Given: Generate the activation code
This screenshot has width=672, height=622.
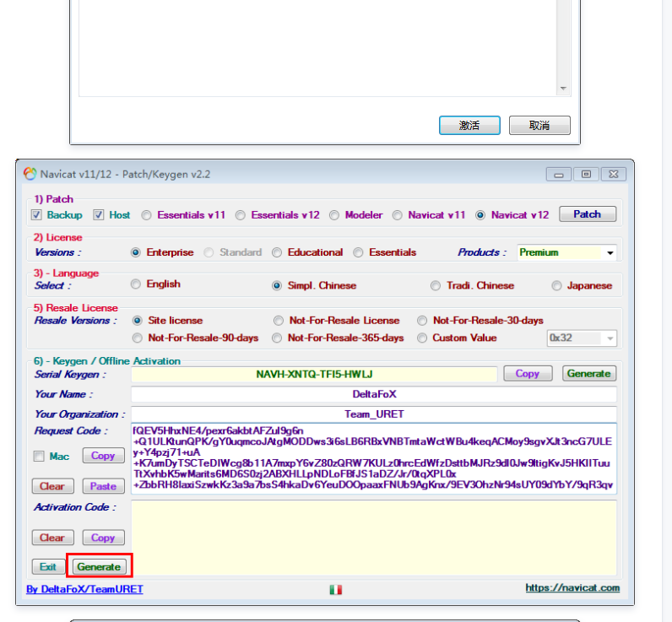Looking at the screenshot, I should pos(100,567).
